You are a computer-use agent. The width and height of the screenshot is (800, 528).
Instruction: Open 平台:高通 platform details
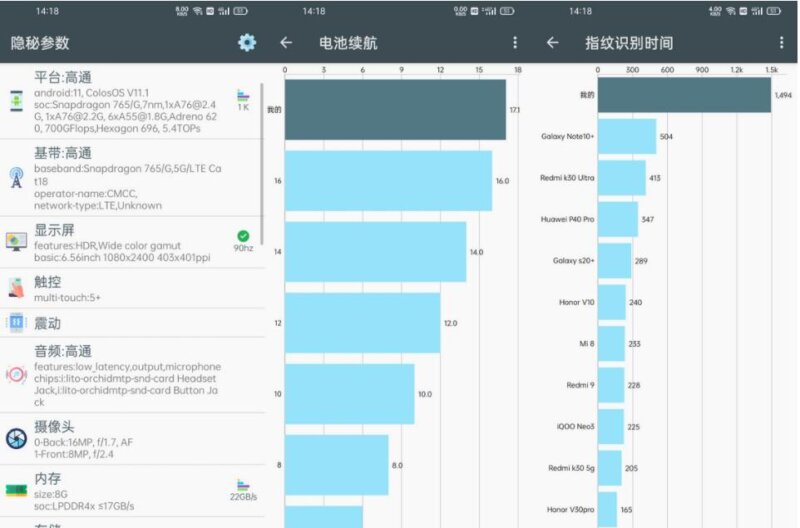132,102
